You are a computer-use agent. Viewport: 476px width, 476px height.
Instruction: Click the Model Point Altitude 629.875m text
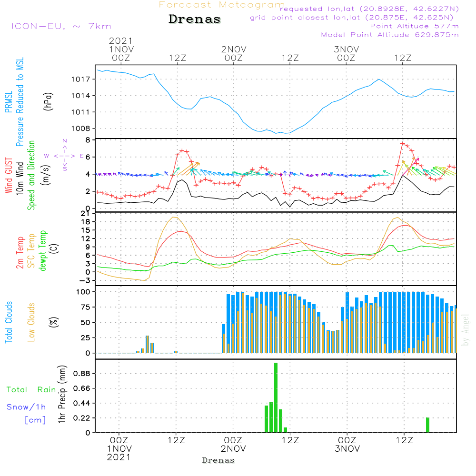pyautogui.click(x=390, y=35)
